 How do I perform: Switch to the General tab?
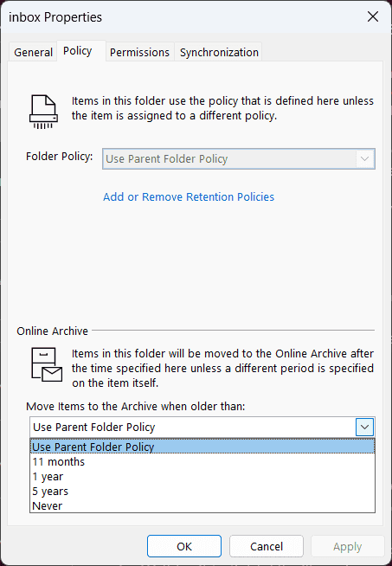tap(33, 52)
